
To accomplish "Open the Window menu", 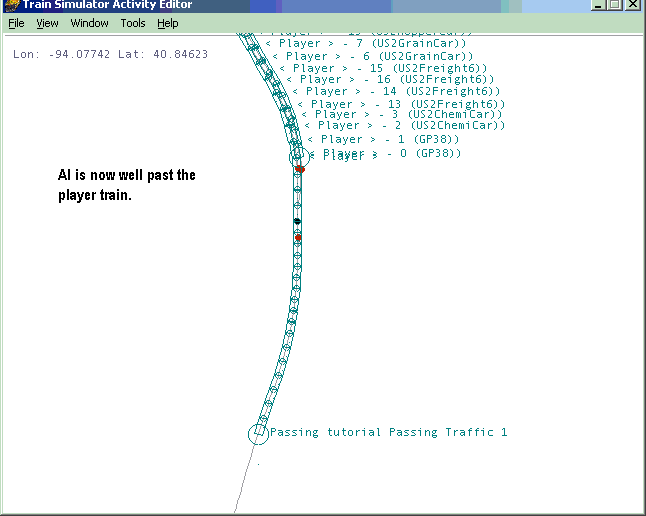I will pyautogui.click(x=89, y=23).
